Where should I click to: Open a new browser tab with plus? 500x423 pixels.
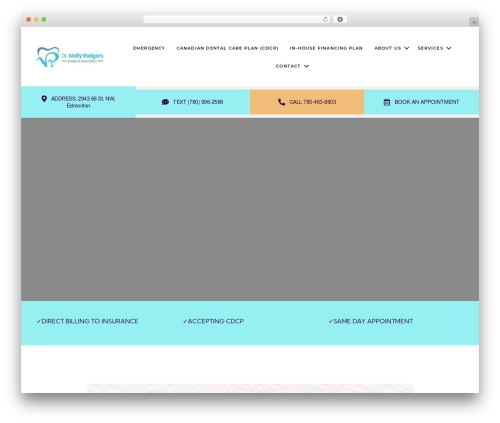click(x=474, y=22)
